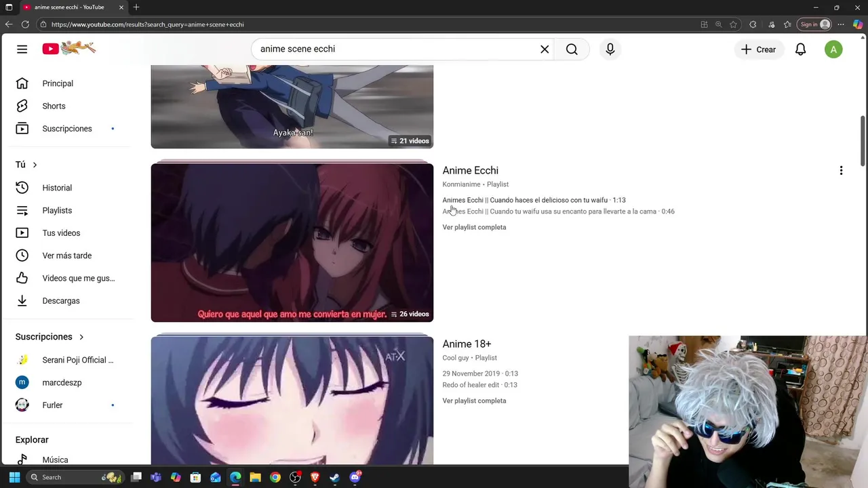This screenshot has width=868, height=488.
Task: Open the Windows Start menu
Action: coord(15,477)
